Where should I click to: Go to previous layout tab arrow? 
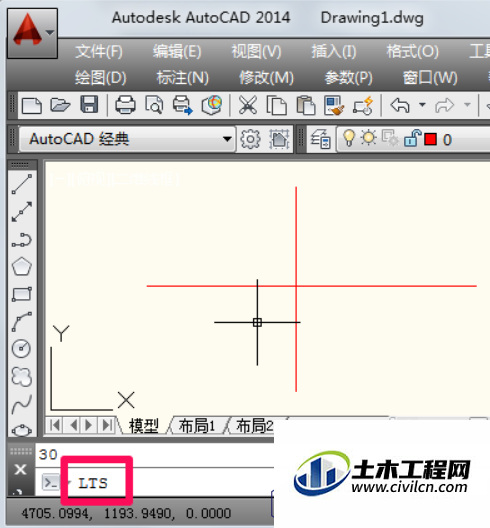(73, 425)
